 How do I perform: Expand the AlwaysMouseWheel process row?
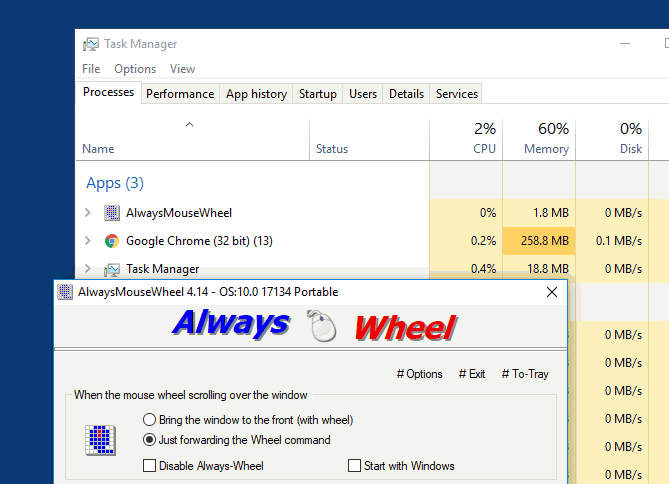tap(88, 213)
